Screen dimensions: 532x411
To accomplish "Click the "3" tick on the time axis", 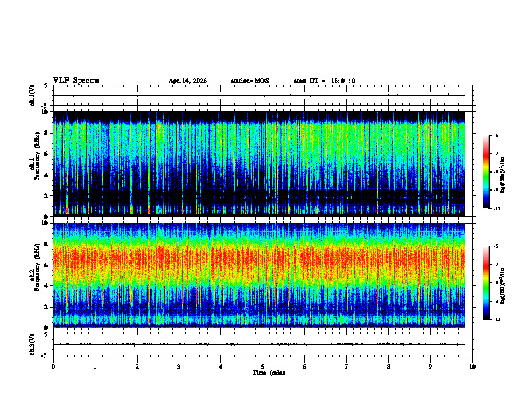I will (x=179, y=367).
